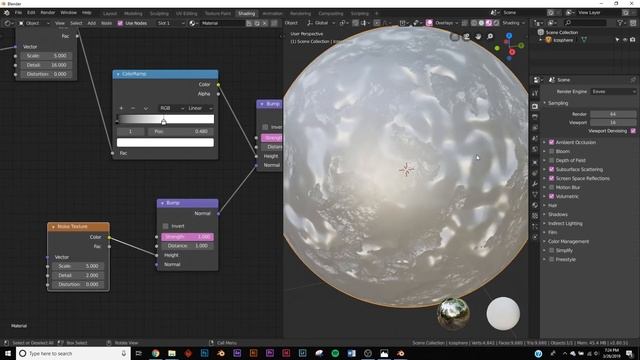The height and width of the screenshot is (360, 640).
Task: Open the Output properties tab
Action: [x=535, y=117]
